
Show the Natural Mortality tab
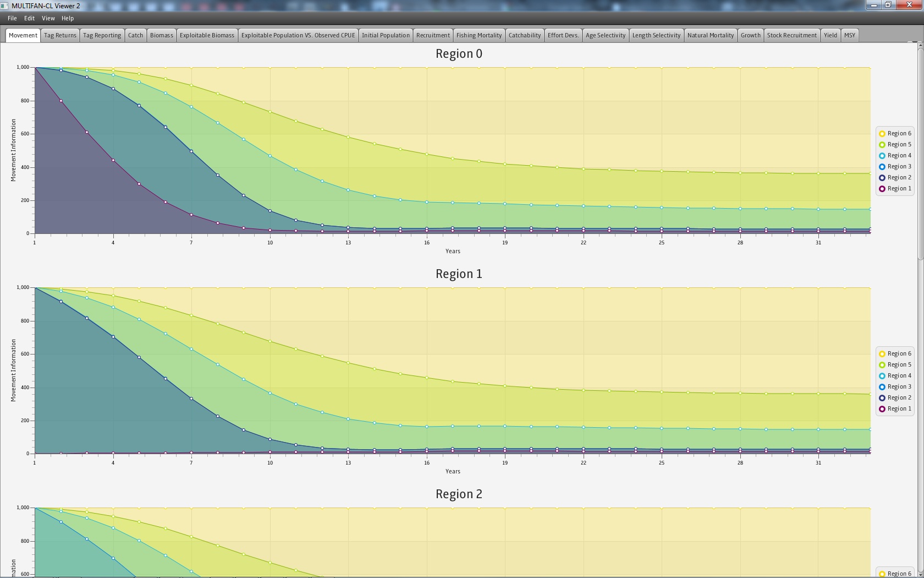click(710, 35)
